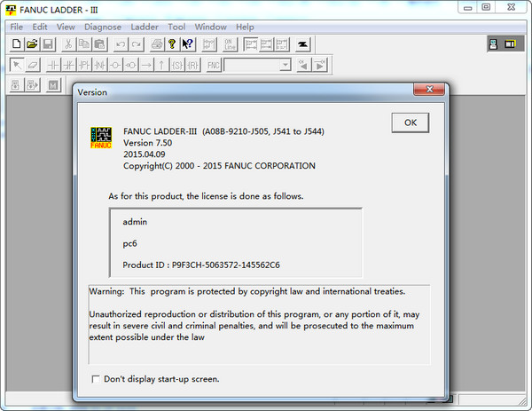This screenshot has width=532, height=411.
Task: Click the 'pc6' license text
Action: pos(129,243)
